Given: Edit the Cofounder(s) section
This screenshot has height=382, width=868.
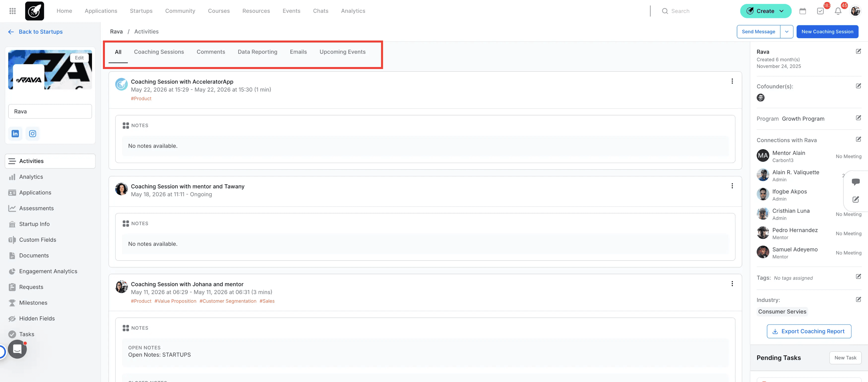Looking at the screenshot, I should click(x=858, y=86).
